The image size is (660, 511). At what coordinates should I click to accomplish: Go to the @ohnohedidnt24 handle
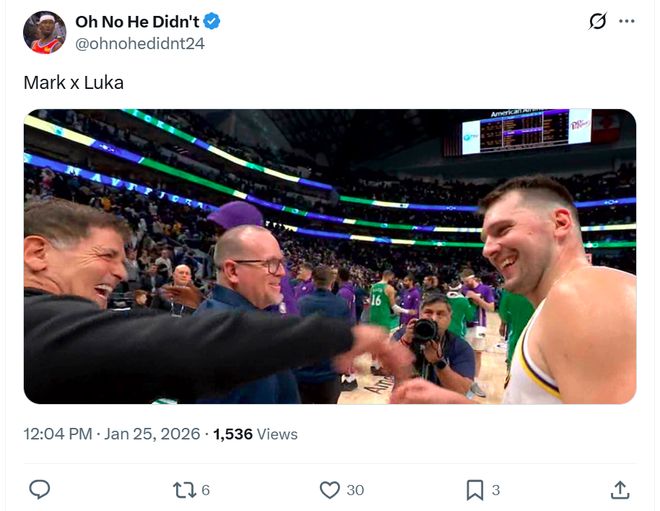[x=140, y=43]
